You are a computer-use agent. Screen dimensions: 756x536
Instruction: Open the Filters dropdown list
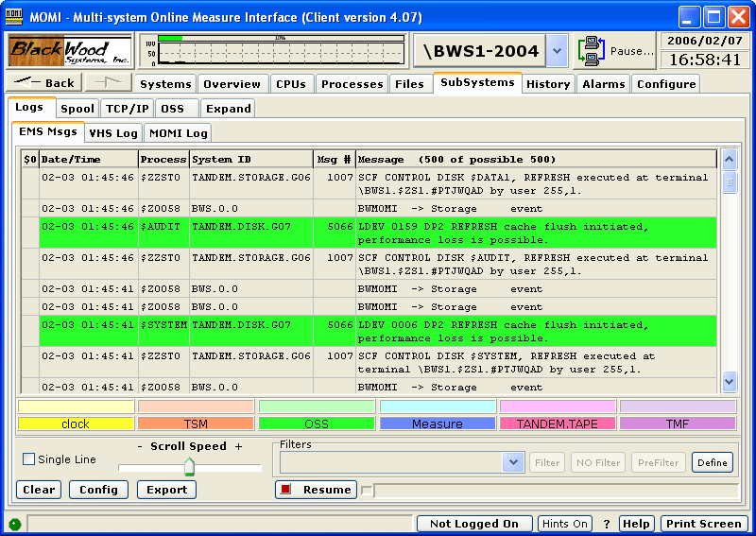(x=513, y=462)
